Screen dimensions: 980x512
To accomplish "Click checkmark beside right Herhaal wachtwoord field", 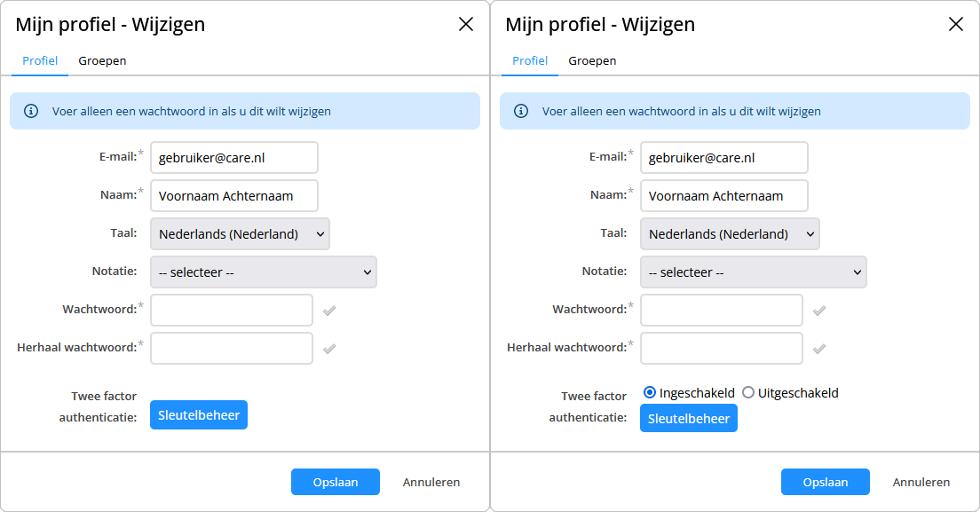I will 819,349.
